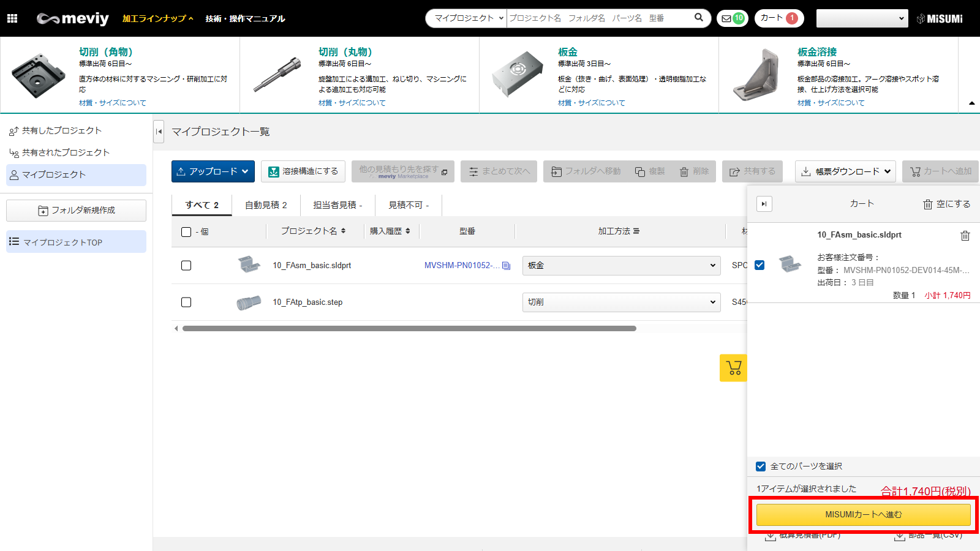This screenshot has height=551, width=980.
Task: Uncheck the cart item 10_FAsm_basic.sldprt checkbox
Action: pos(759,265)
